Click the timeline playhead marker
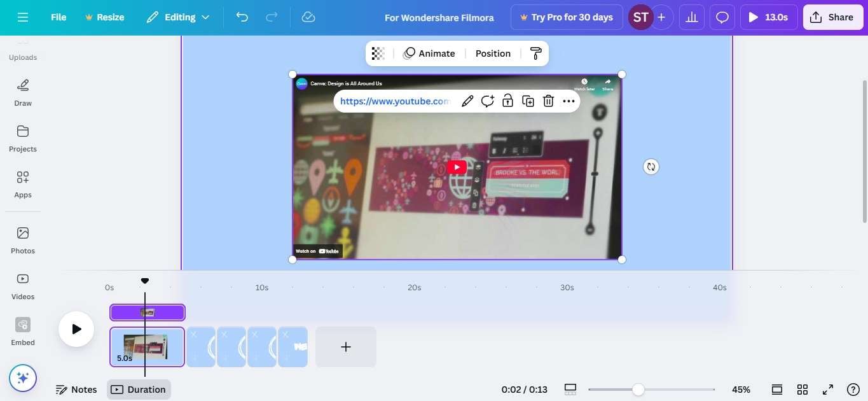The height and width of the screenshot is (401, 868). point(145,281)
